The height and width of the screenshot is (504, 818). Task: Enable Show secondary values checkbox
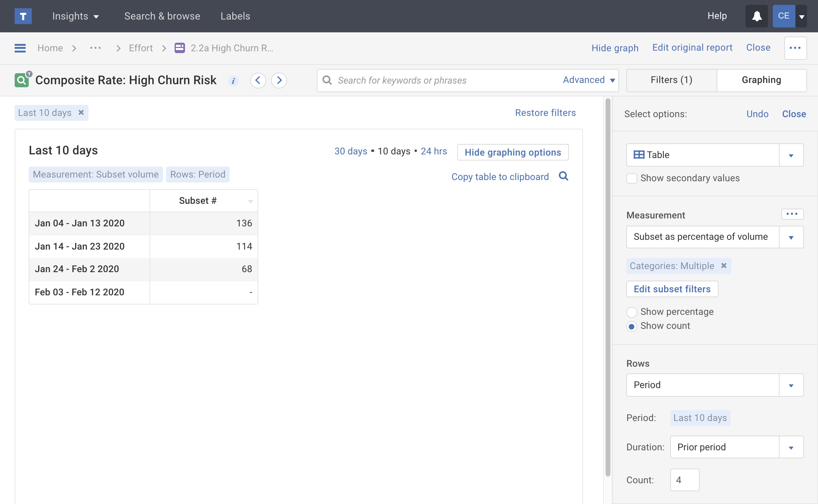pos(631,178)
